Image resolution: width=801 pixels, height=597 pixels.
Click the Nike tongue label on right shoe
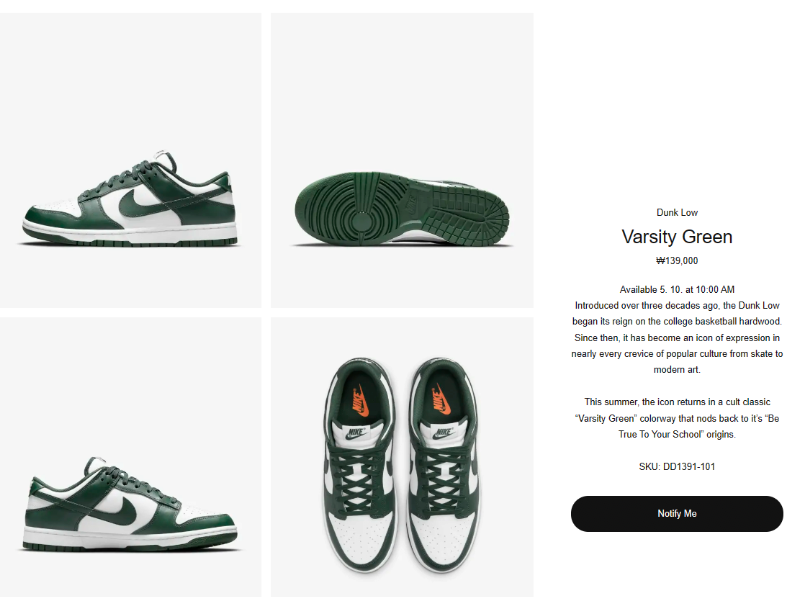443,434
